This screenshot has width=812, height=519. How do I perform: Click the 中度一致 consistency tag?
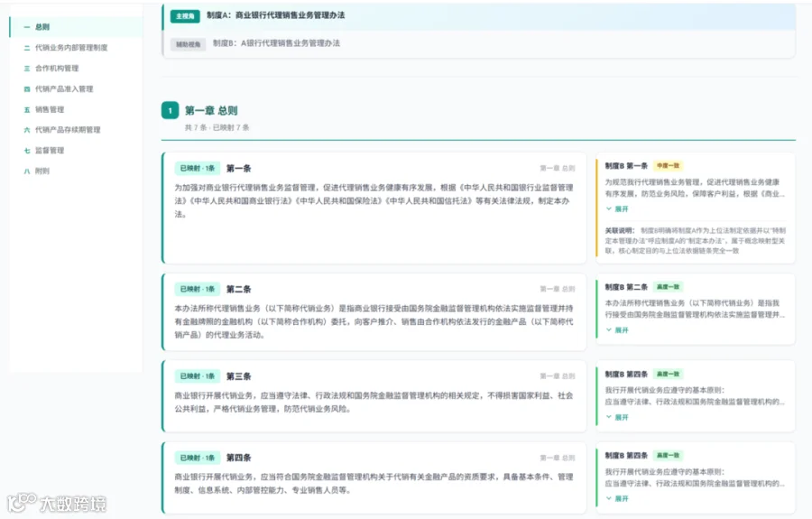[x=668, y=166]
